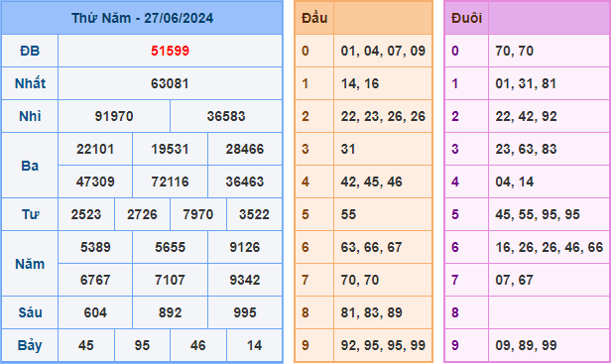Select the date header Thứ Năm - 27/06/2024
612x364 pixels.
(143, 18)
